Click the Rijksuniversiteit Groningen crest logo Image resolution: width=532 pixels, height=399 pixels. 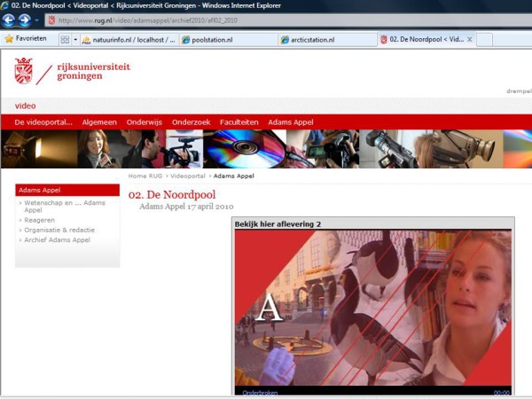click(x=24, y=70)
